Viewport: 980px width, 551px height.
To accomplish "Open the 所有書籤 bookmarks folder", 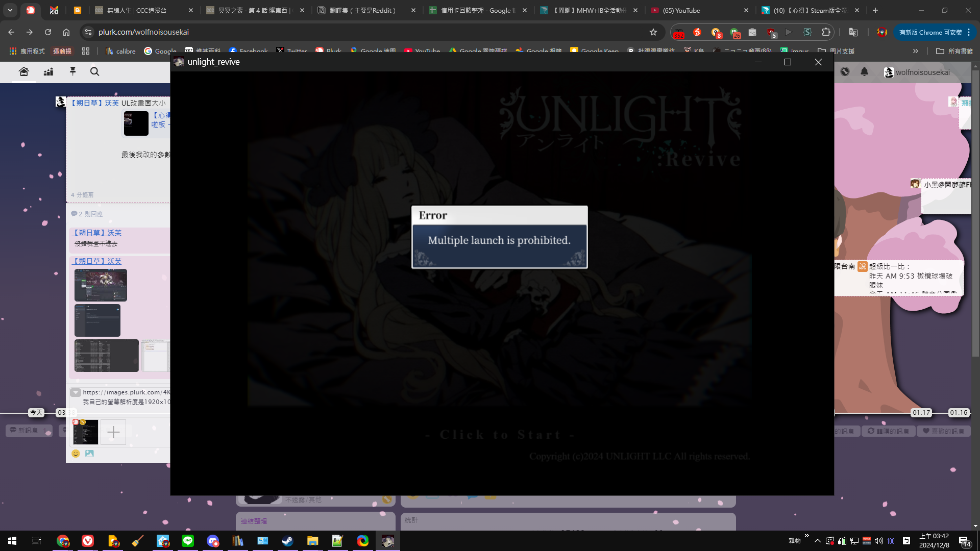I will tap(954, 51).
